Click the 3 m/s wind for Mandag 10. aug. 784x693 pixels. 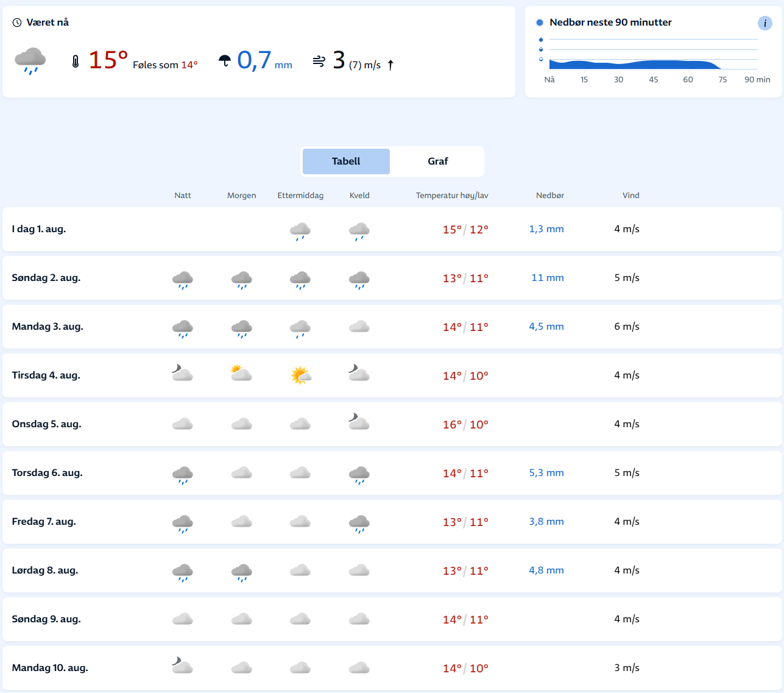click(627, 668)
